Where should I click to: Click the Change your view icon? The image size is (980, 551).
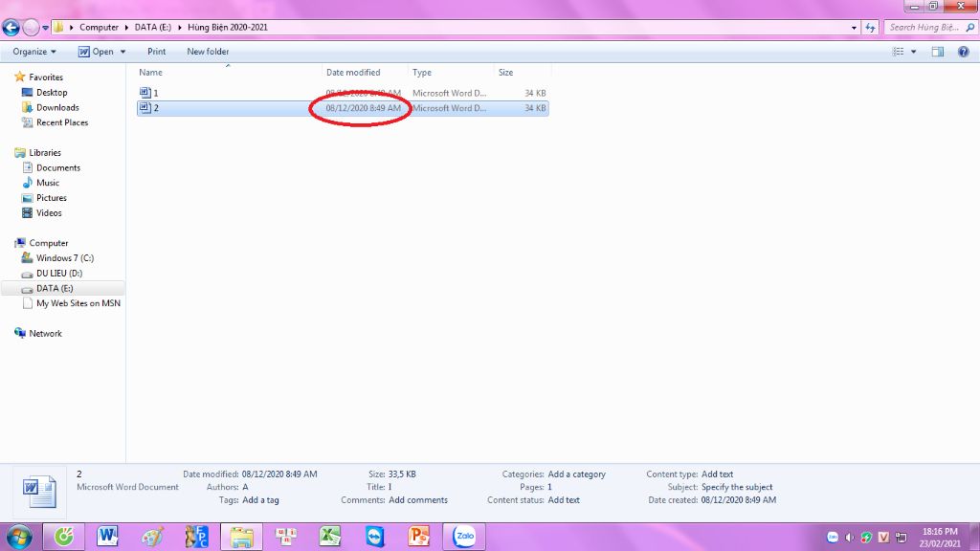pyautogui.click(x=898, y=52)
